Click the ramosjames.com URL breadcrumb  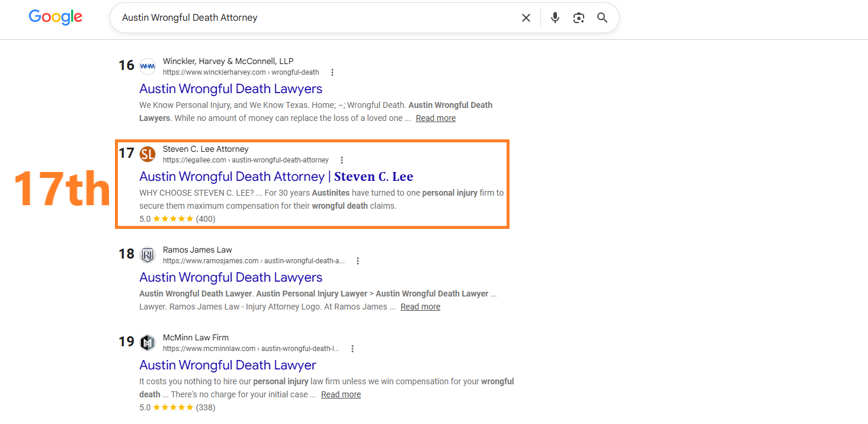point(254,261)
